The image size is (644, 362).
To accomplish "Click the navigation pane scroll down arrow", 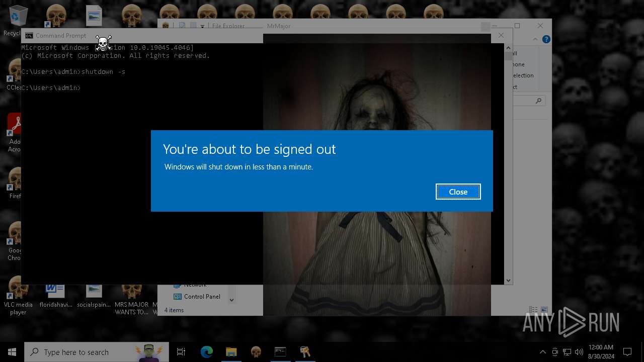I will (231, 300).
